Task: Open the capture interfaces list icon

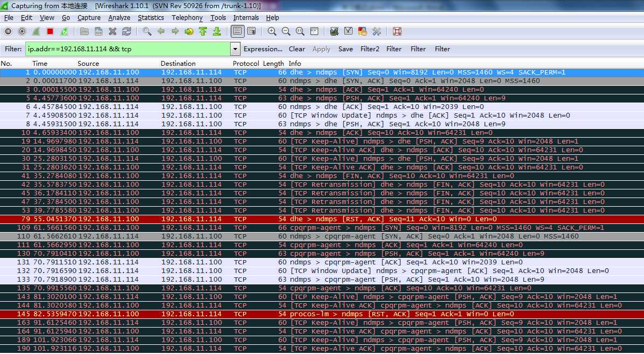Action: tap(8, 32)
